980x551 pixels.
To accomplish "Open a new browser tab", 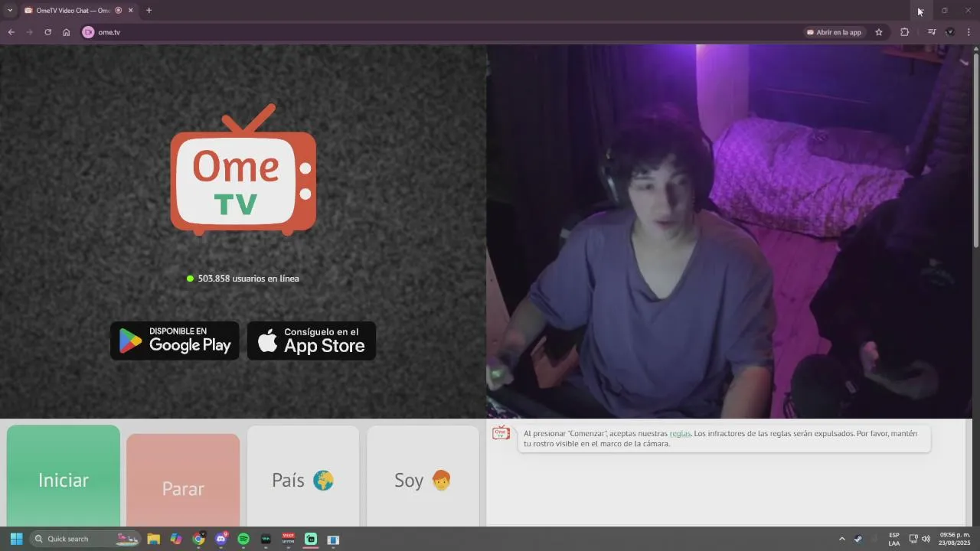I will 149,11.
